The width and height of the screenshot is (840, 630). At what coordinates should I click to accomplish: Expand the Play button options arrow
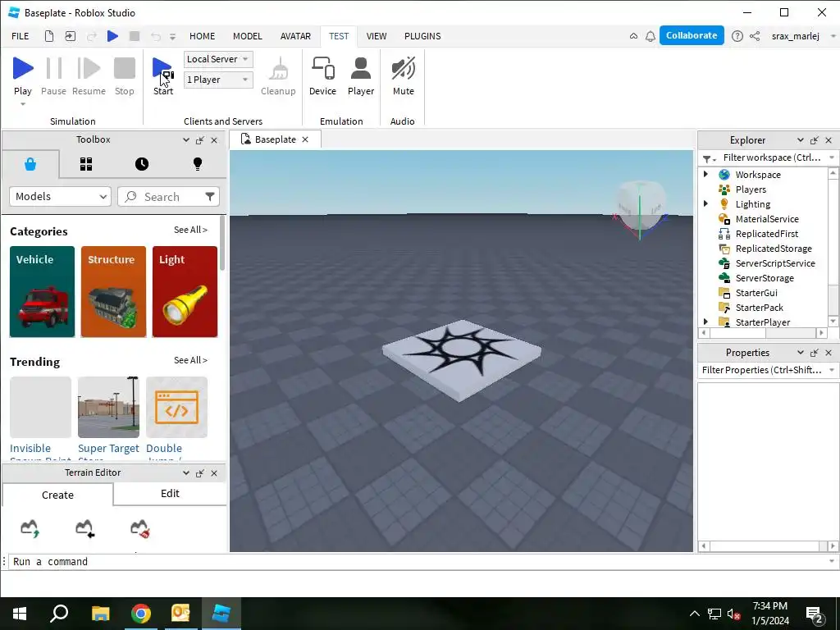pos(22,103)
